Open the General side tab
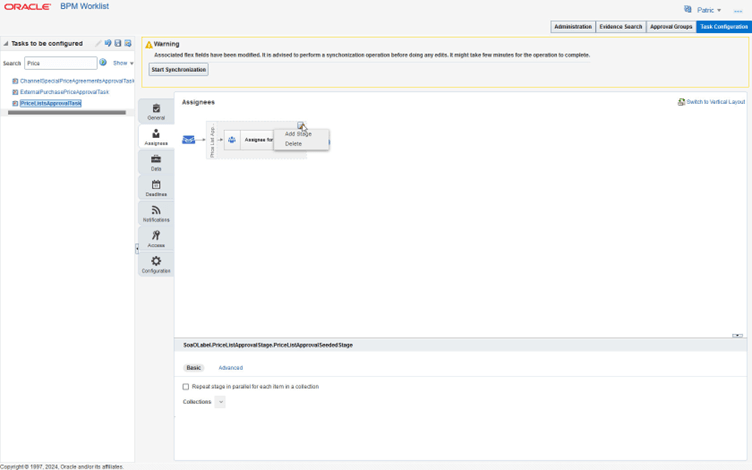 pyautogui.click(x=156, y=112)
